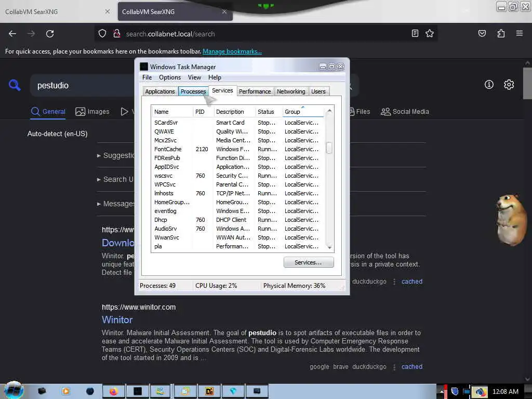Click the crossed-out padlock security icon
The width and height of the screenshot is (532, 399).
pos(117,34)
